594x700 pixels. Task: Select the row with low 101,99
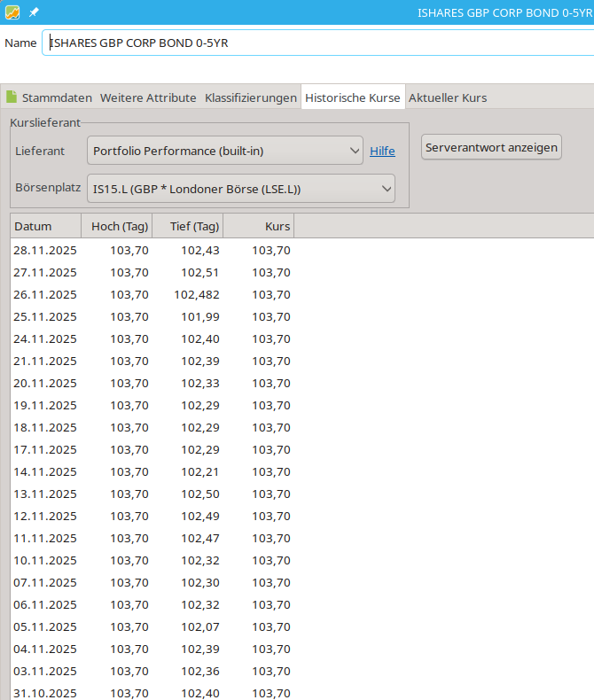point(151,317)
